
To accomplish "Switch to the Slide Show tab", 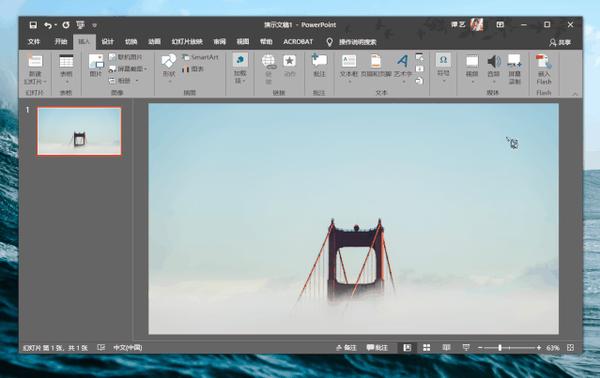I will pos(187,42).
